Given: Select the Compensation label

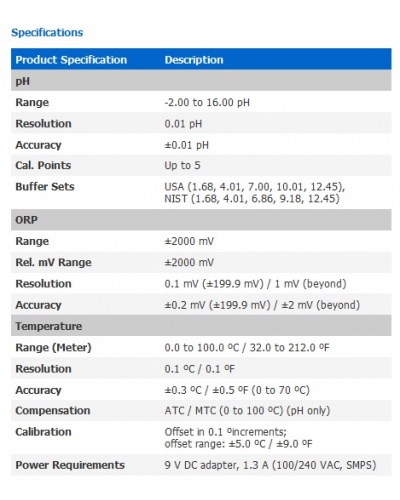Looking at the screenshot, I should click(x=53, y=410).
